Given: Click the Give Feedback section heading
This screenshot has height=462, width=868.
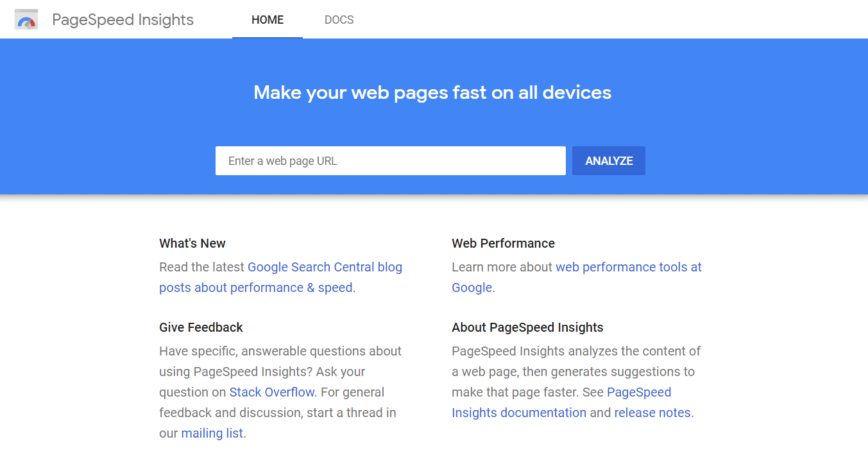Looking at the screenshot, I should point(201,327).
